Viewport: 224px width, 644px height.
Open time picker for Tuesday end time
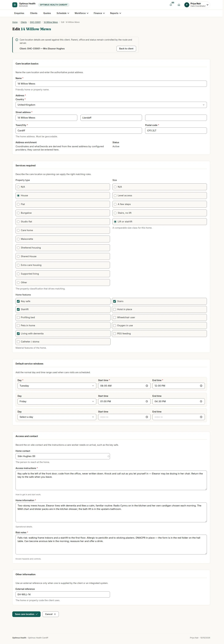pyautogui.click(x=201, y=386)
